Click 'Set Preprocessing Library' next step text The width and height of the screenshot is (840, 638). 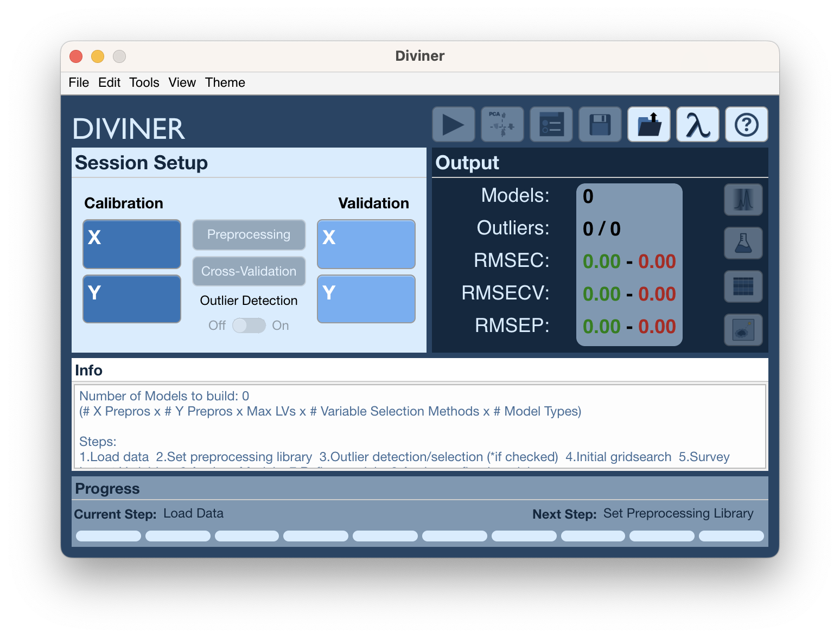click(x=678, y=513)
